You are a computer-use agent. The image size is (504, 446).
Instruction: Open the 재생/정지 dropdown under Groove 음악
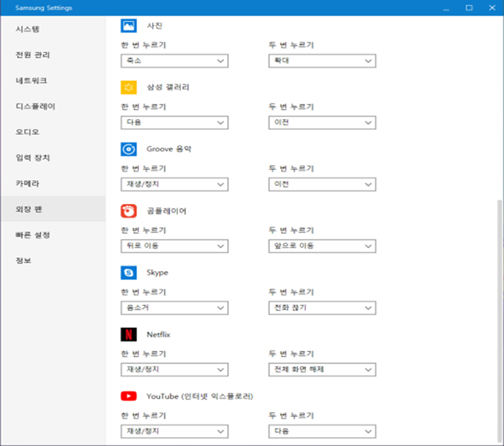[174, 185]
